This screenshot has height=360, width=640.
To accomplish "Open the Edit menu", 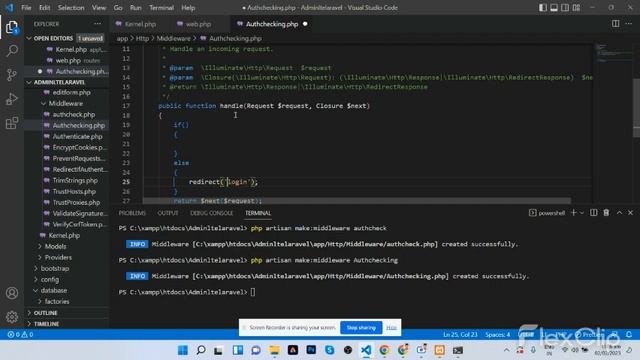I will [x=44, y=7].
